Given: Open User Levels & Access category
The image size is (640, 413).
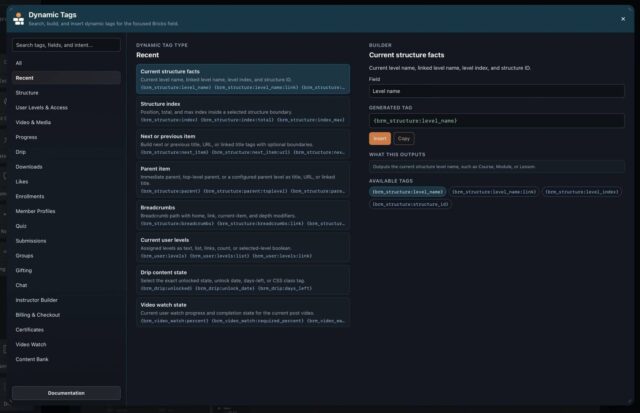Looking at the screenshot, I should (x=66, y=107).
